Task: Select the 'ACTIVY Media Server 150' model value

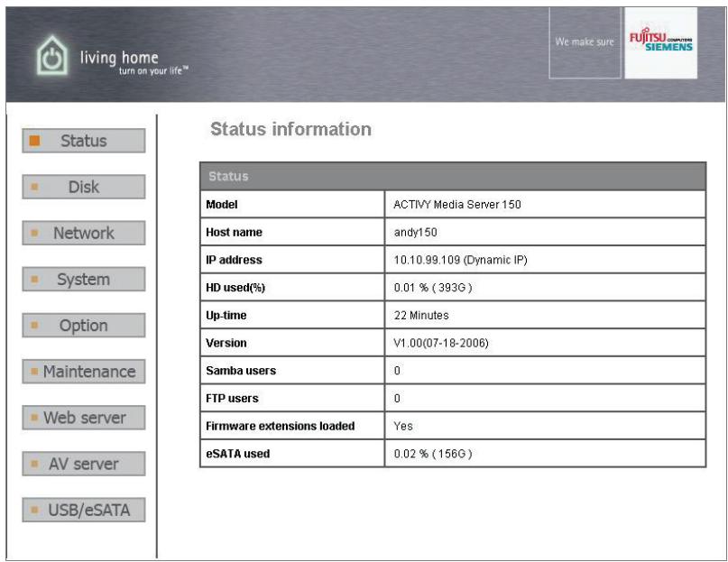Action: click(457, 205)
